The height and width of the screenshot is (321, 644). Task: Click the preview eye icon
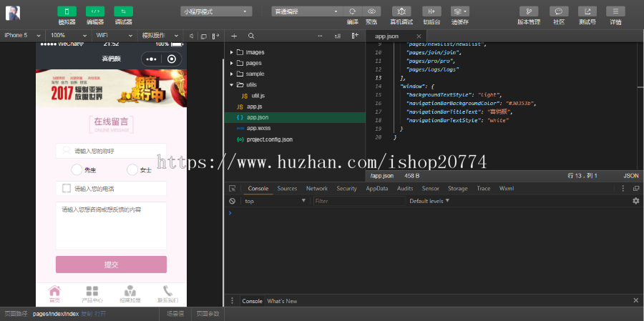371,11
